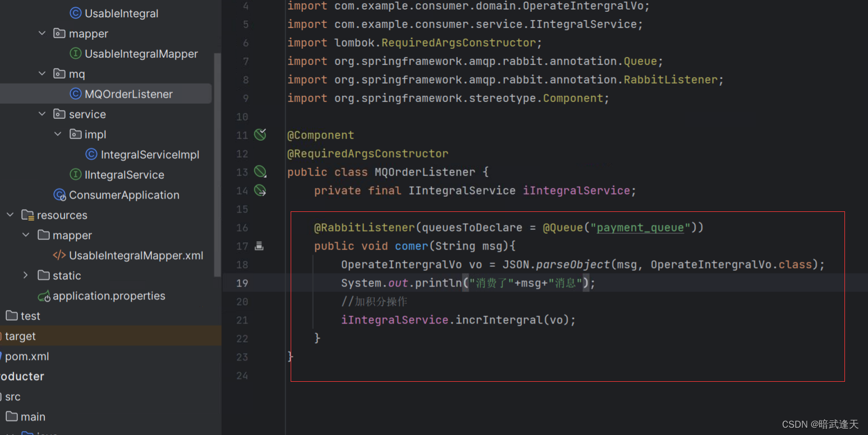Select the target folder
868x435 pixels.
[x=20, y=336]
